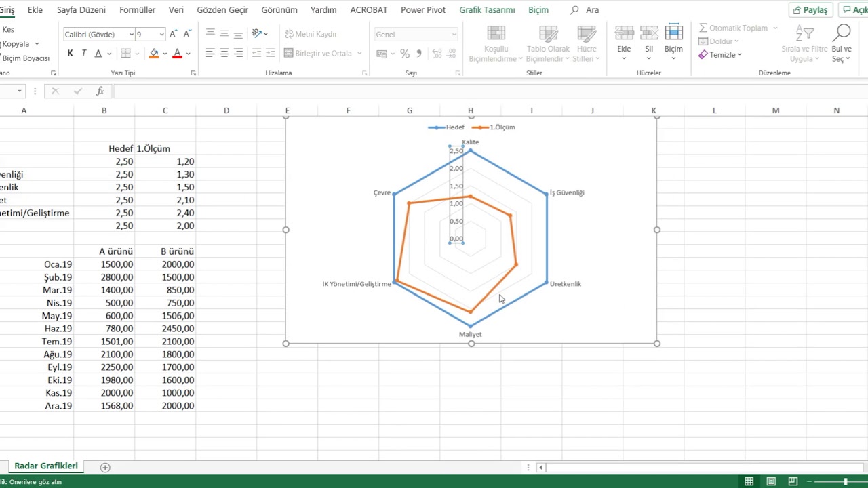The height and width of the screenshot is (488, 868).
Task: Click Metni Kaydır wrap text button
Action: pos(311,34)
